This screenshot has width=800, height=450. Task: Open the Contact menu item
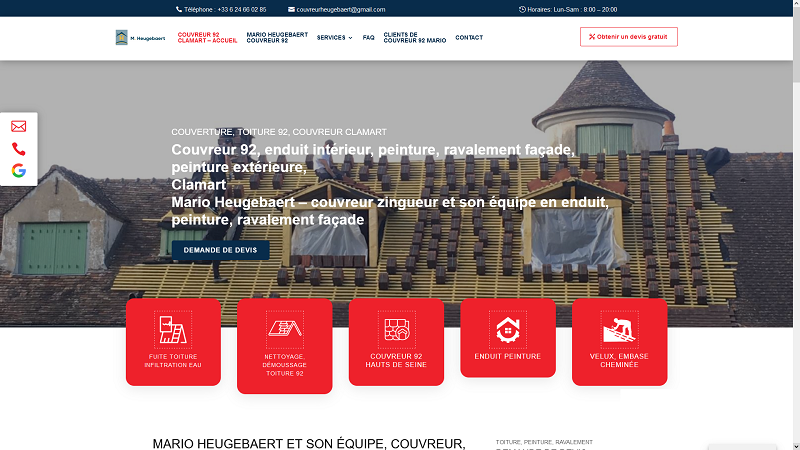[x=469, y=38]
